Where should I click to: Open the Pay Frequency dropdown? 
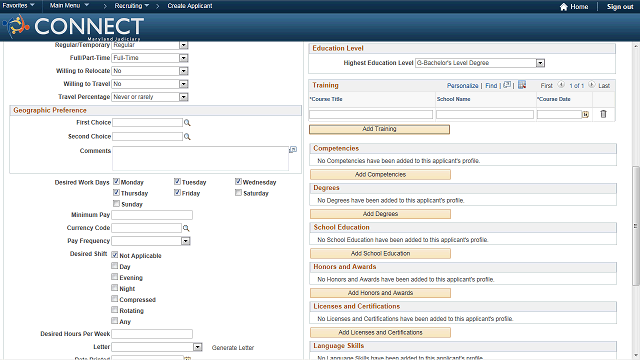pyautogui.click(x=186, y=241)
